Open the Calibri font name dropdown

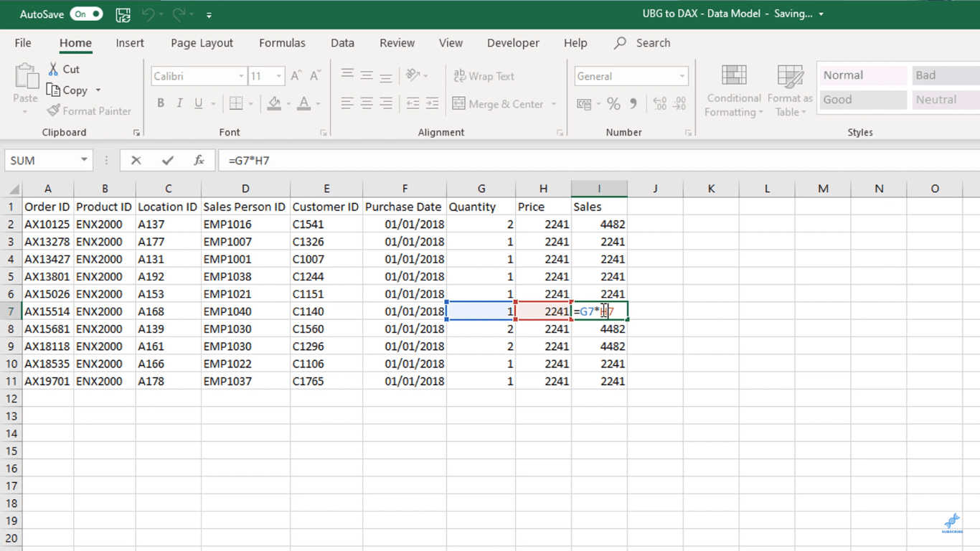pyautogui.click(x=241, y=76)
